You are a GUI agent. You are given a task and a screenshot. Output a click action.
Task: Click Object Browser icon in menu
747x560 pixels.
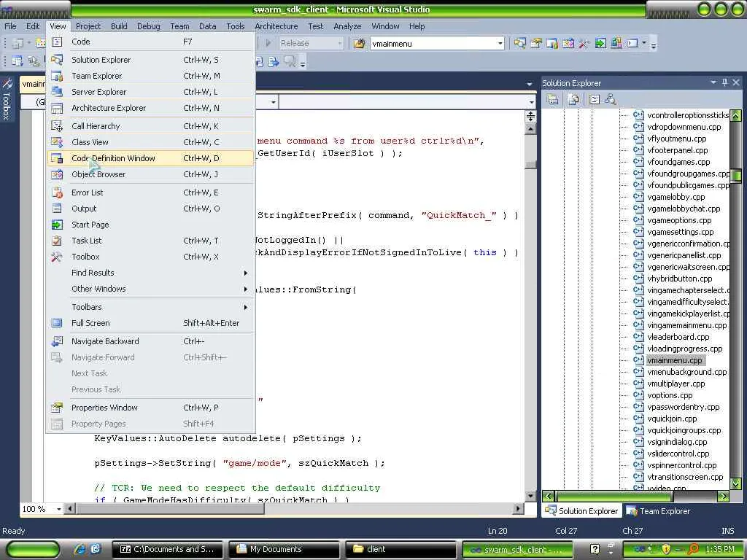coord(57,174)
